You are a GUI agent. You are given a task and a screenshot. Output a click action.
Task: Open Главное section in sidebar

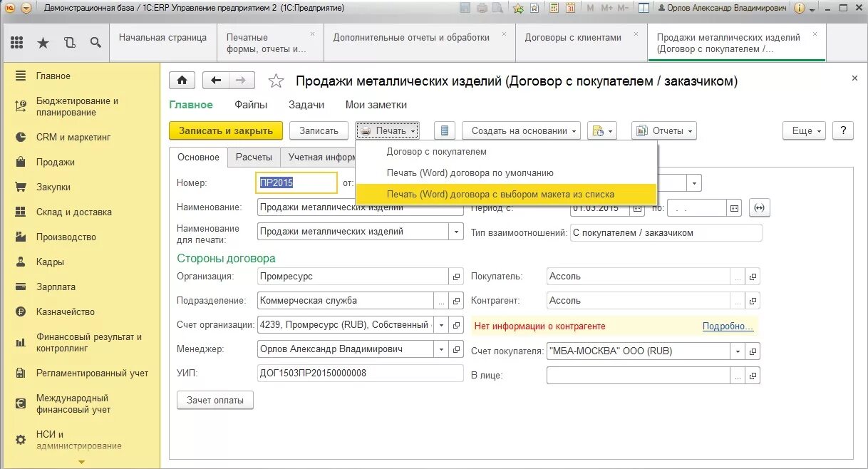[53, 76]
